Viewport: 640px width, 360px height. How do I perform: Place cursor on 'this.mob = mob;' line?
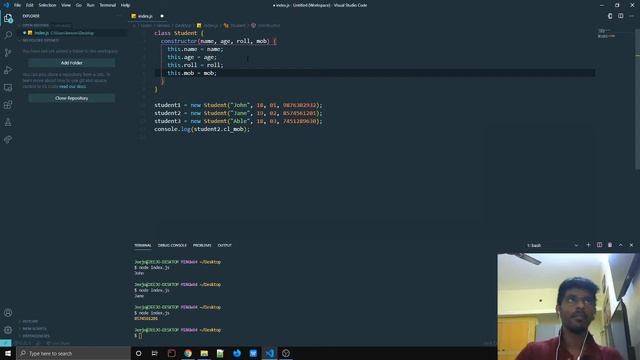[x=192, y=73]
